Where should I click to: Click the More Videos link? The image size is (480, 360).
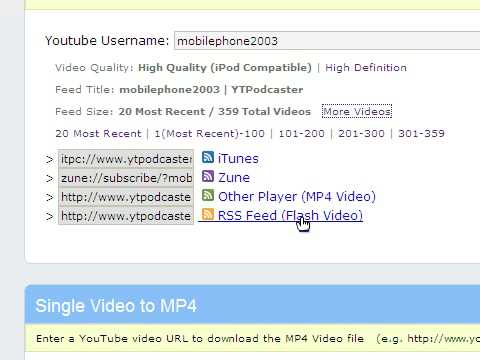tap(357, 111)
